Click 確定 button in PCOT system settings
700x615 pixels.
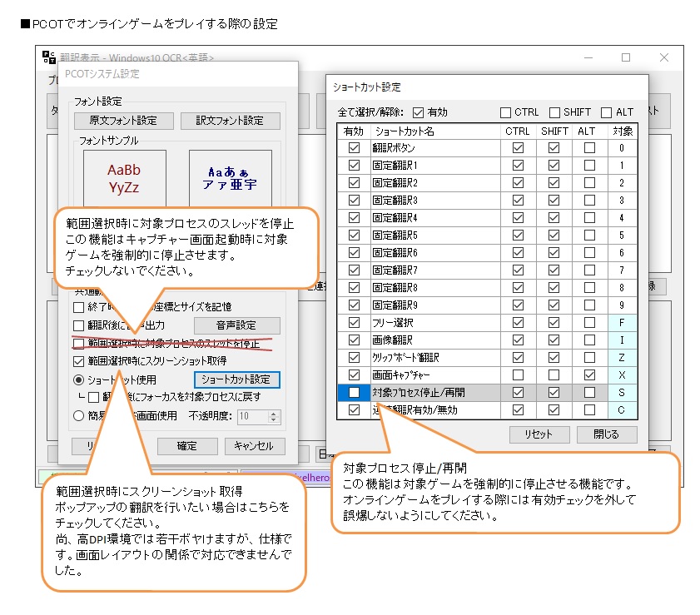click(187, 446)
